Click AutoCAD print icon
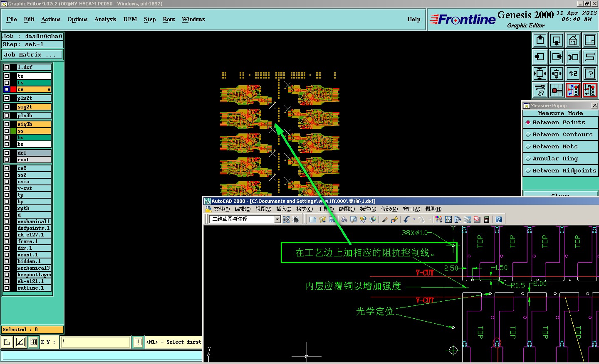 tap(344, 219)
